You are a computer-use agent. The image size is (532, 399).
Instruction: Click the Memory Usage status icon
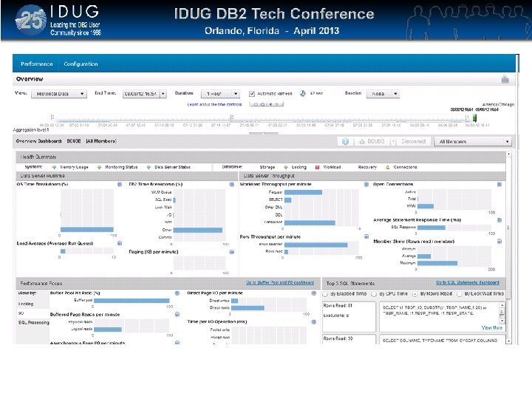tap(54, 167)
